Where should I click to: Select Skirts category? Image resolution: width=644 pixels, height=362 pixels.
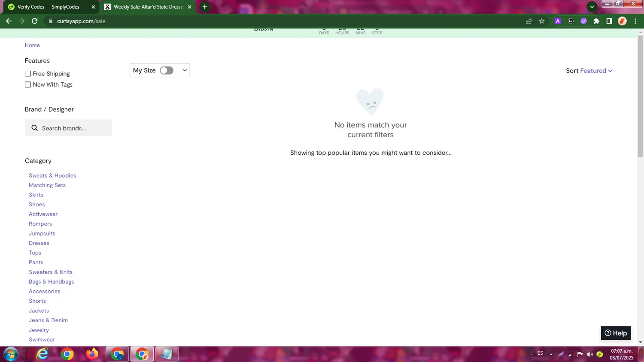point(36,195)
